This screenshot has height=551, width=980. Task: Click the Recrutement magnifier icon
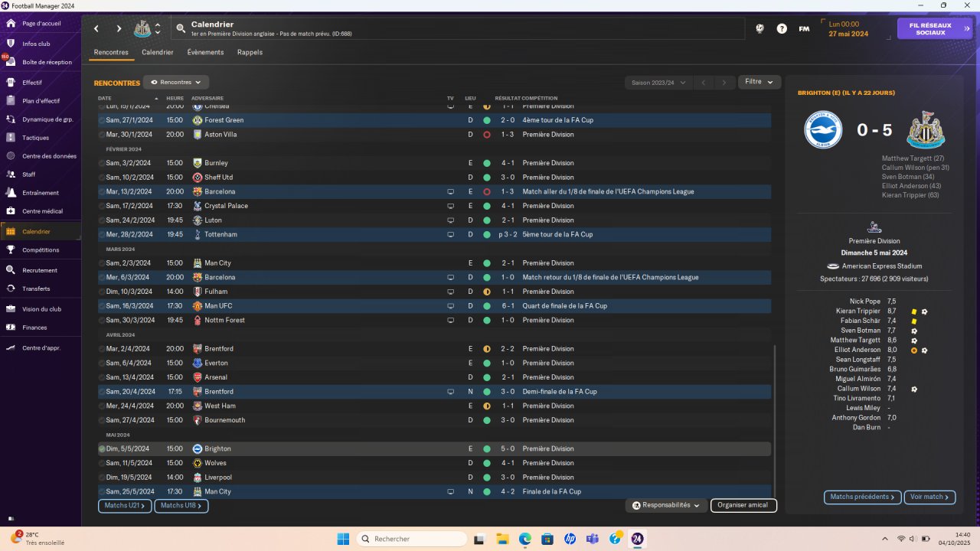(11, 270)
